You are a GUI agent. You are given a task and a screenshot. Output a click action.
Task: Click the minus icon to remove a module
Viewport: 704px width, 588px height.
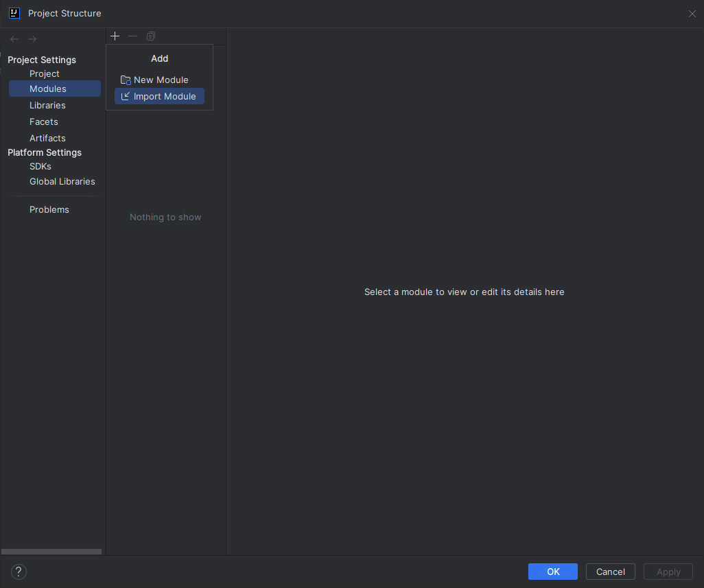(x=132, y=36)
